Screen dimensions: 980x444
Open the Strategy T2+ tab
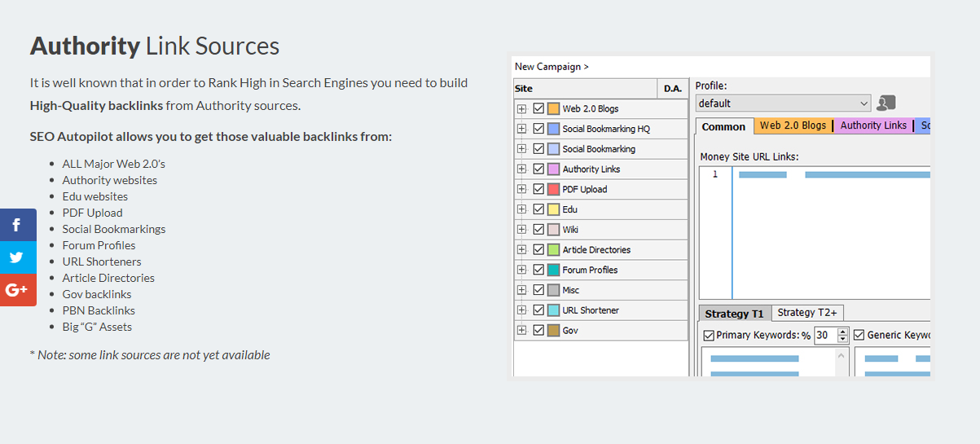(x=806, y=313)
